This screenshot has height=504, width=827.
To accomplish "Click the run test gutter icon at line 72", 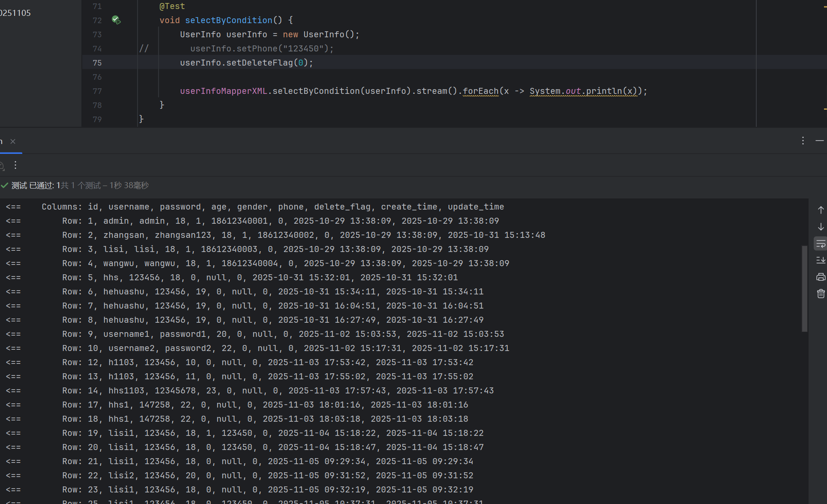I will tap(116, 20).
